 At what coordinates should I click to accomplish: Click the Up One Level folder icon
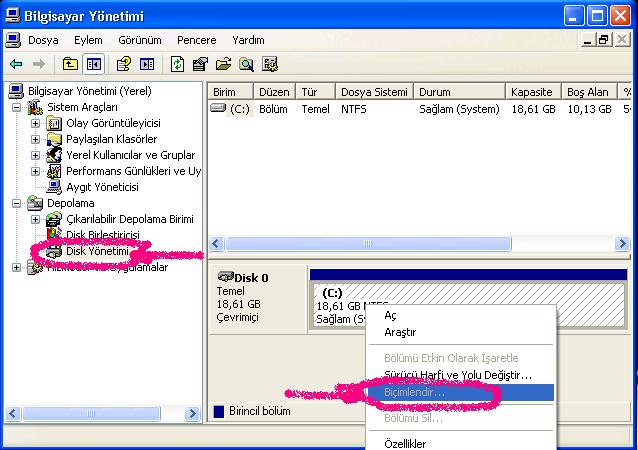click(x=70, y=64)
